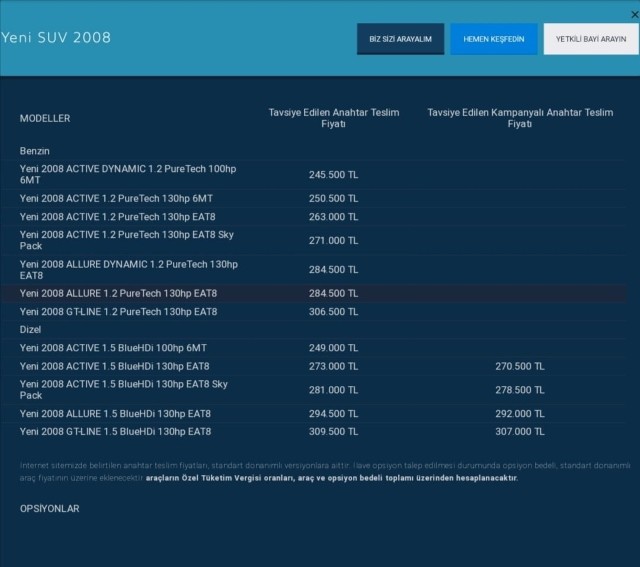Click the BİZ SİZİ ARAYALIM button

(400, 39)
